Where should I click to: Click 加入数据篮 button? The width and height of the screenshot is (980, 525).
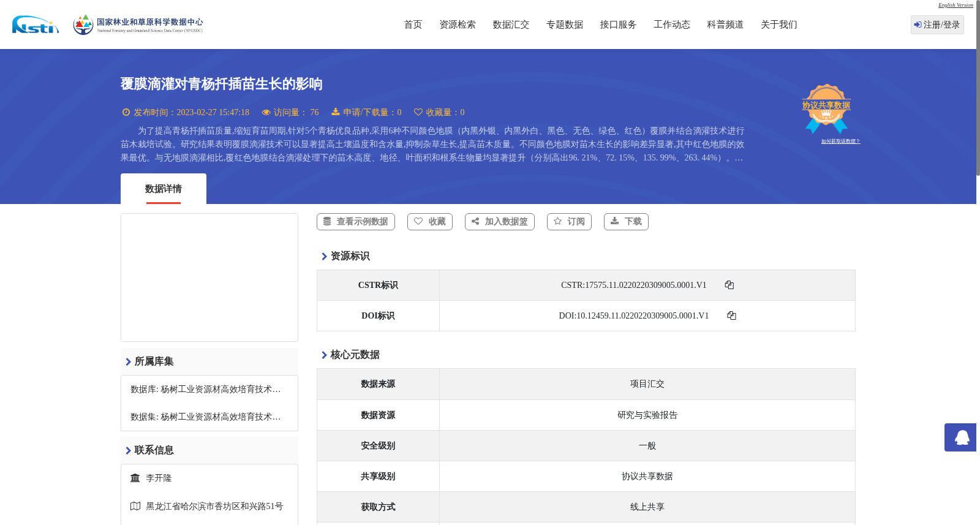click(x=500, y=222)
